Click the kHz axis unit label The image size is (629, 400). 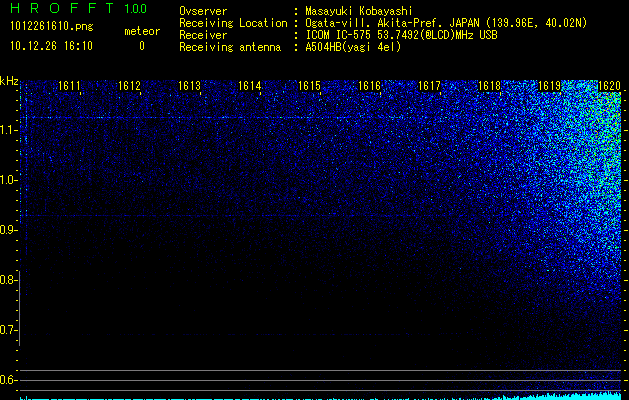click(9, 81)
